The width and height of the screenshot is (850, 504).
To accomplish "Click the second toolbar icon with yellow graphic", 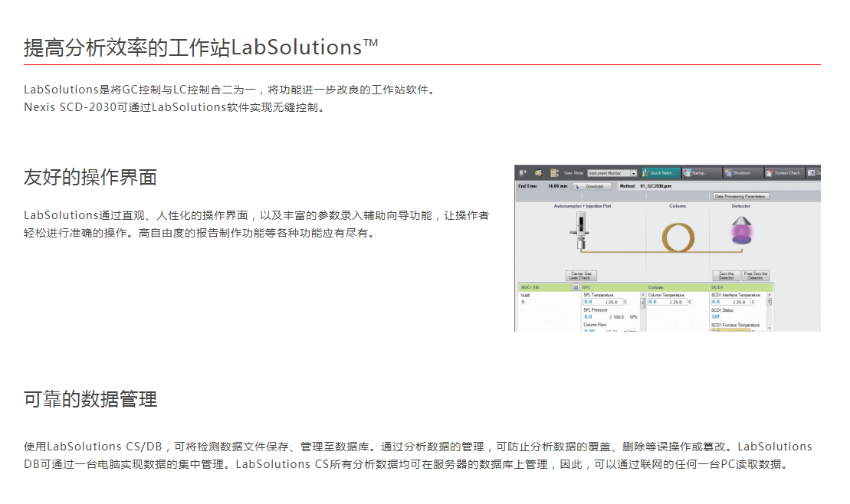I will (538, 173).
